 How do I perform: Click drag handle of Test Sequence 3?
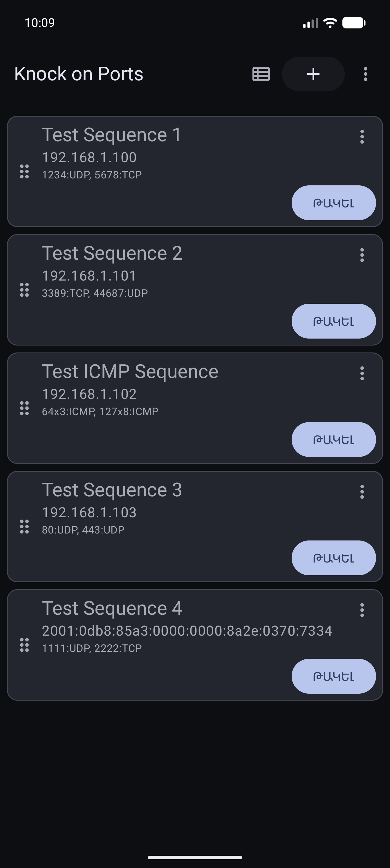[x=24, y=526]
